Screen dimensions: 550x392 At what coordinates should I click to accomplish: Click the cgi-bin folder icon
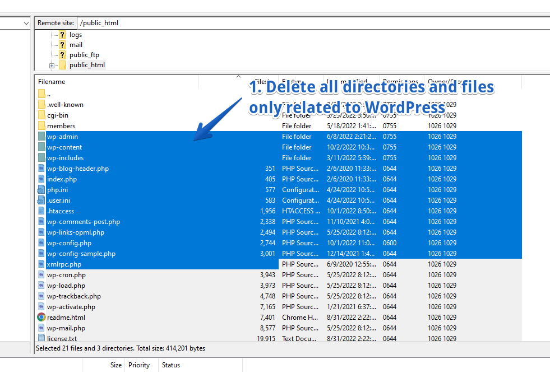[41, 115]
